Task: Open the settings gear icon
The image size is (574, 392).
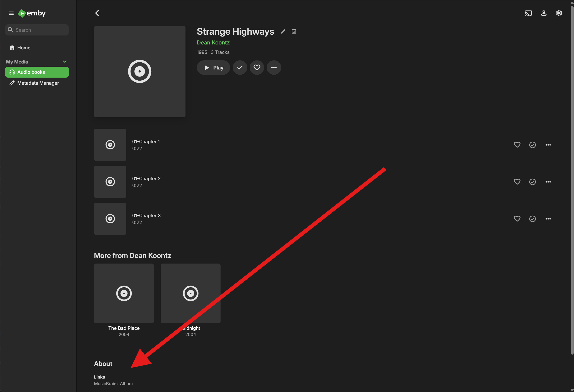Action: click(559, 13)
